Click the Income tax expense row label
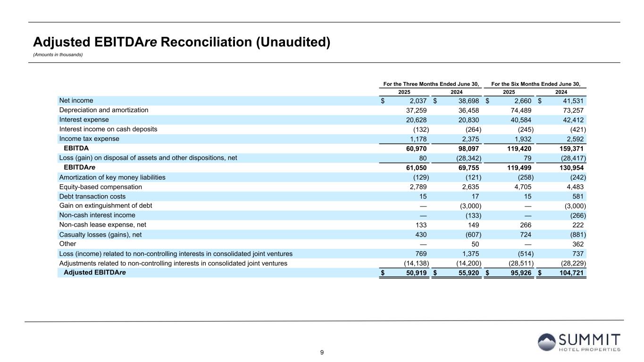Image resolution: width=644 pixels, height=362 pixels. pyautogui.click(x=89, y=139)
